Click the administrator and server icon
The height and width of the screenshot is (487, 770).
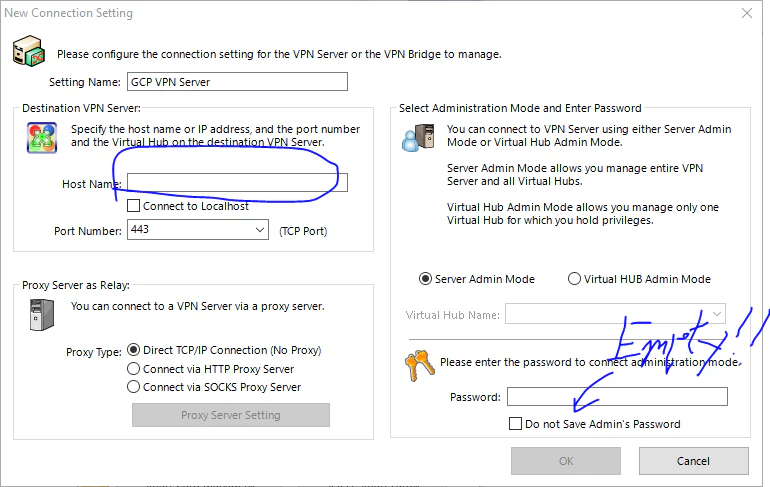click(418, 138)
